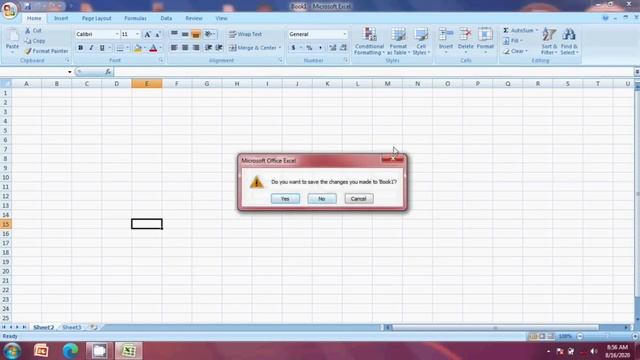
Task: Expand the AutoSum dropdown
Action: (x=536, y=31)
